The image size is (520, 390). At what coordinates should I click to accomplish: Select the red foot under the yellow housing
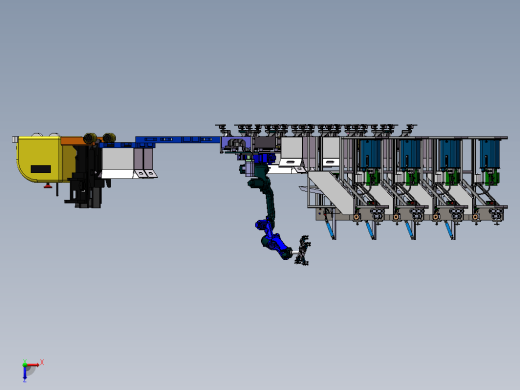point(48,186)
